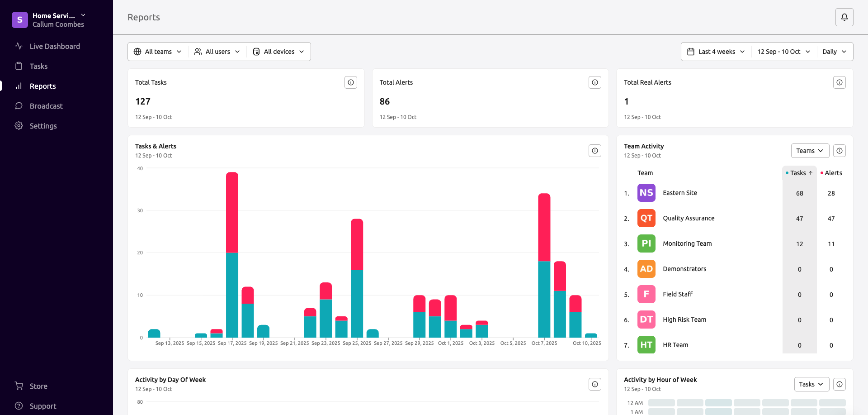Viewport: 868px width, 415px height.
Task: Click the Monitoring Team alerts count 11
Action: tap(831, 244)
